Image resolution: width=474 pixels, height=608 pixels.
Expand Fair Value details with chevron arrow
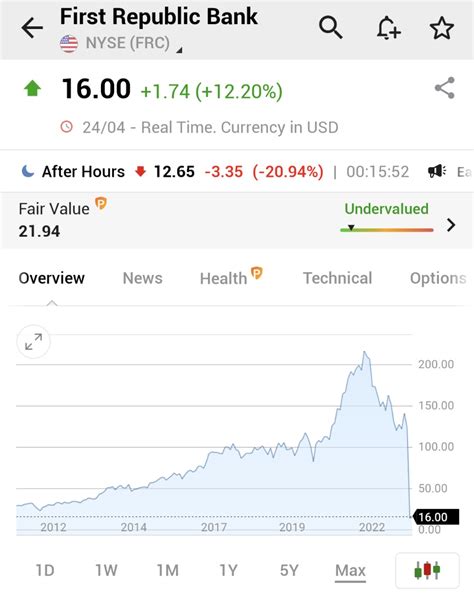click(x=451, y=225)
